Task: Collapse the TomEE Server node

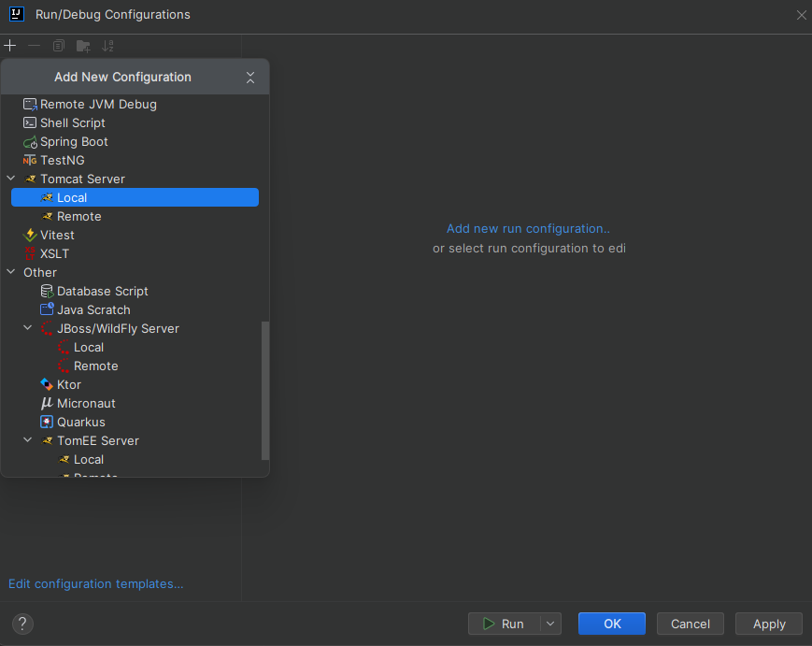Action: [x=28, y=439]
